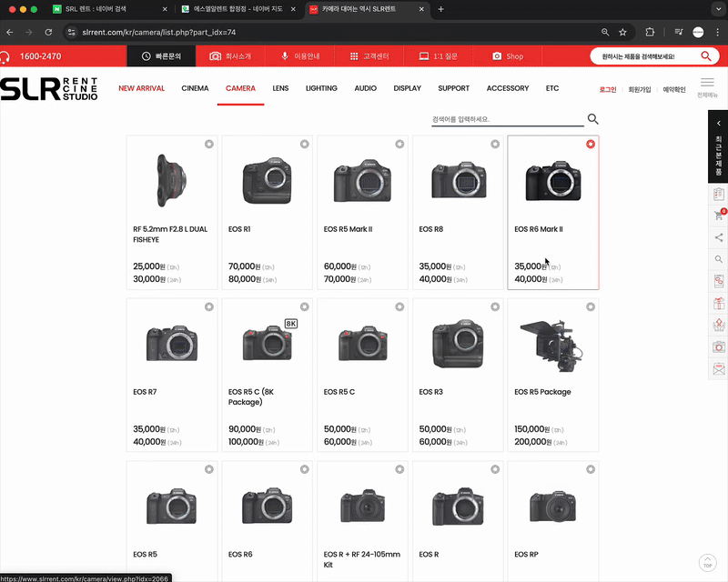
Task: Toggle wishlist star on EOS R1 card
Action: [x=304, y=144]
